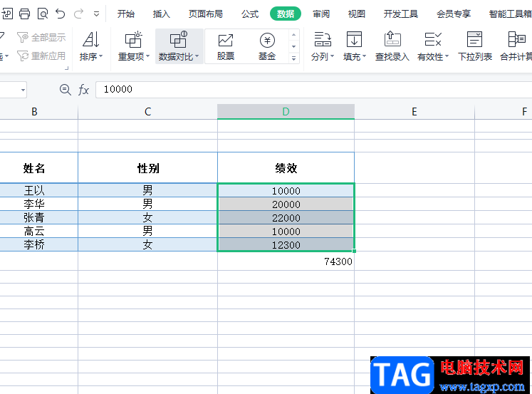532x394 pixels.
Task: Click the 合并计算 consolidate icon
Action: tap(516, 39)
